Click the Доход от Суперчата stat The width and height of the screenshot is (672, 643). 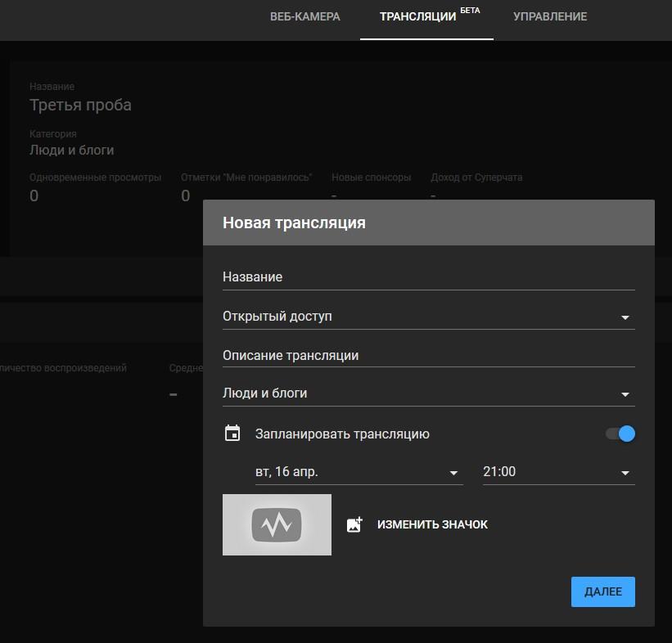[x=476, y=178]
